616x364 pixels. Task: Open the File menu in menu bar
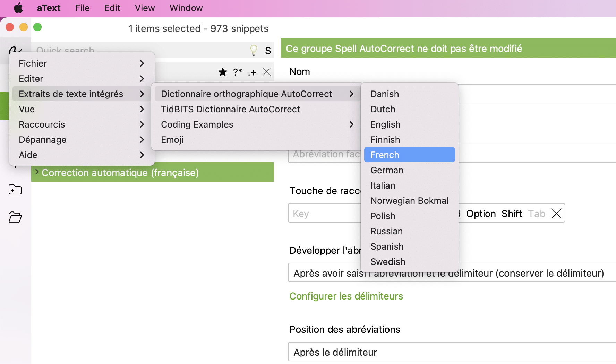tap(82, 8)
